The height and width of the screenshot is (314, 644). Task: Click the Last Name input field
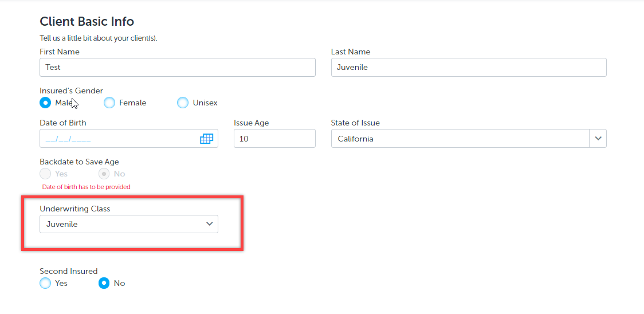point(469,68)
